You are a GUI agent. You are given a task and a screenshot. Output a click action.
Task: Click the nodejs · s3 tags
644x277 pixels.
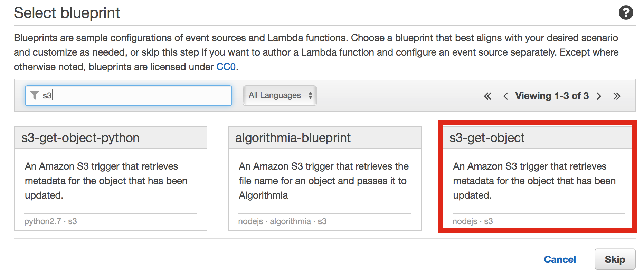pyautogui.click(x=473, y=221)
